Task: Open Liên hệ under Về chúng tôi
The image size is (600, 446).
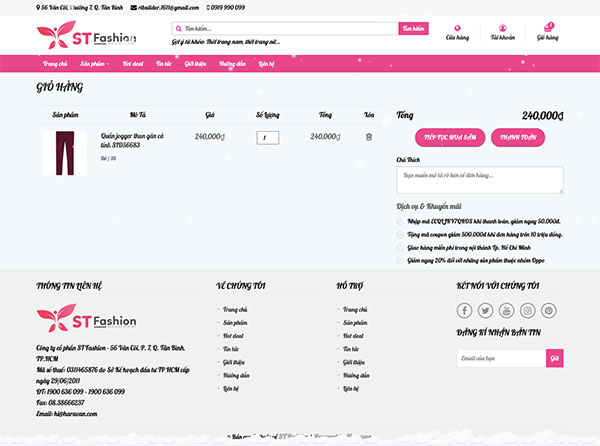Action: click(231, 389)
